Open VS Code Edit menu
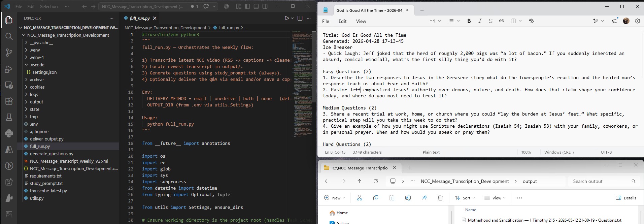 31,6
